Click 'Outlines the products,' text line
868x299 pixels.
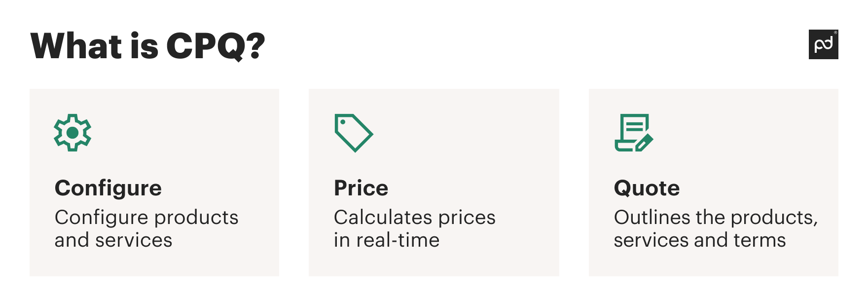click(716, 218)
